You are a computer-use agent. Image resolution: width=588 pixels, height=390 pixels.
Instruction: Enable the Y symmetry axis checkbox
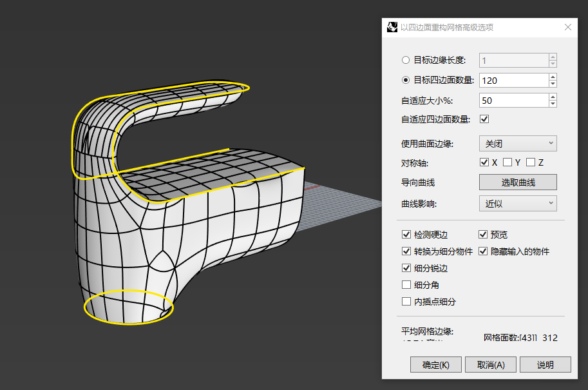[x=507, y=162]
